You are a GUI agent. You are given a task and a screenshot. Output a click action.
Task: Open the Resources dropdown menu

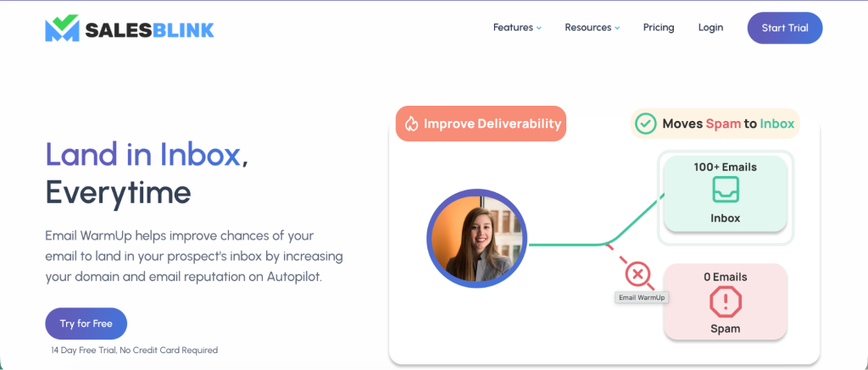click(592, 28)
